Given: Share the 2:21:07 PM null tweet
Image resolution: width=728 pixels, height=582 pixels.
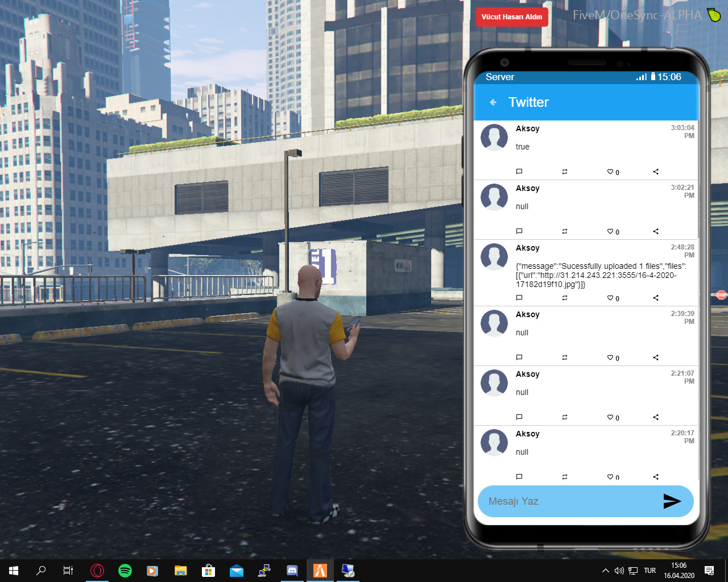Looking at the screenshot, I should click(656, 417).
